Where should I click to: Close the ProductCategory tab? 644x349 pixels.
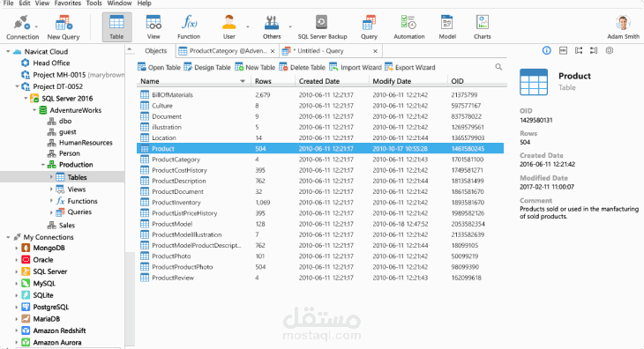(273, 51)
